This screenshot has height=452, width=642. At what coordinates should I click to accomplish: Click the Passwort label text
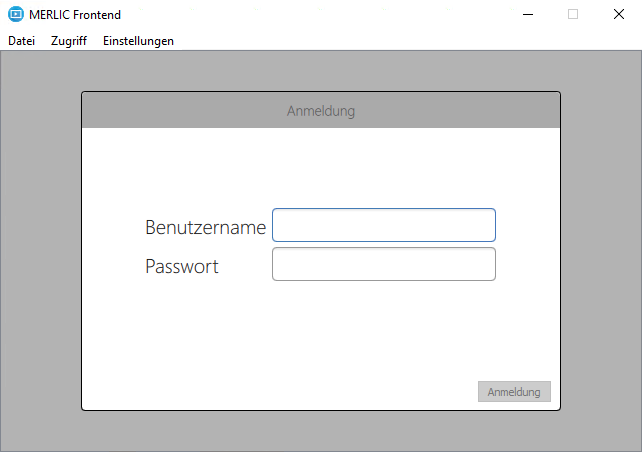click(182, 266)
